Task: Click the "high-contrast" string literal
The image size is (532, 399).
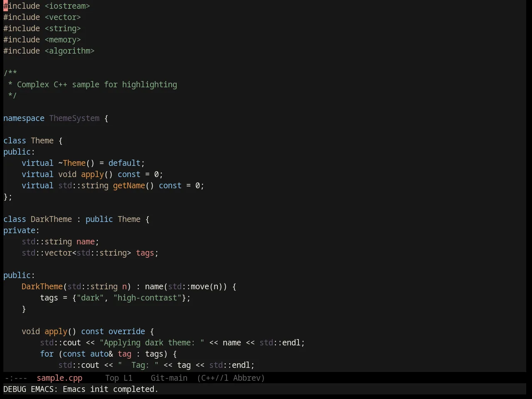Action: 147,298
